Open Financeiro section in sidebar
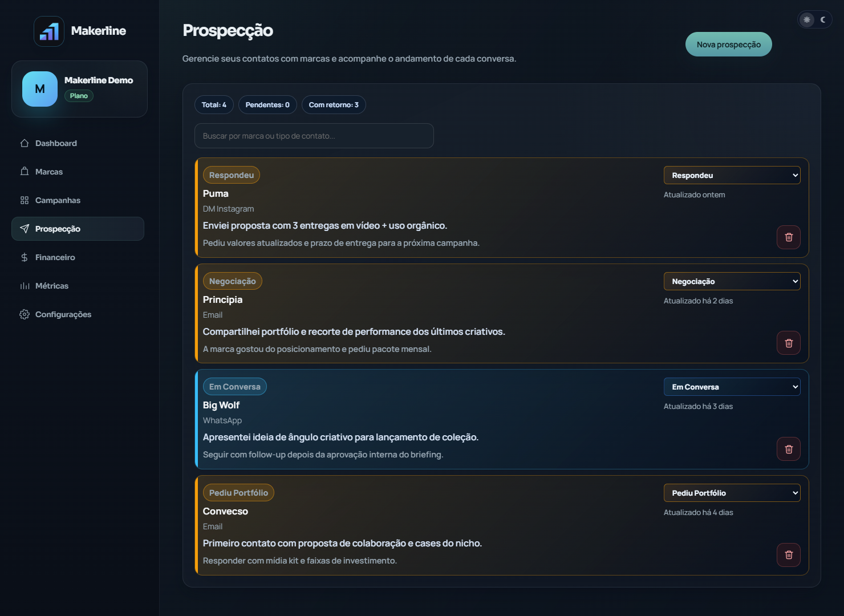Viewport: 844px width, 616px height. point(78,257)
